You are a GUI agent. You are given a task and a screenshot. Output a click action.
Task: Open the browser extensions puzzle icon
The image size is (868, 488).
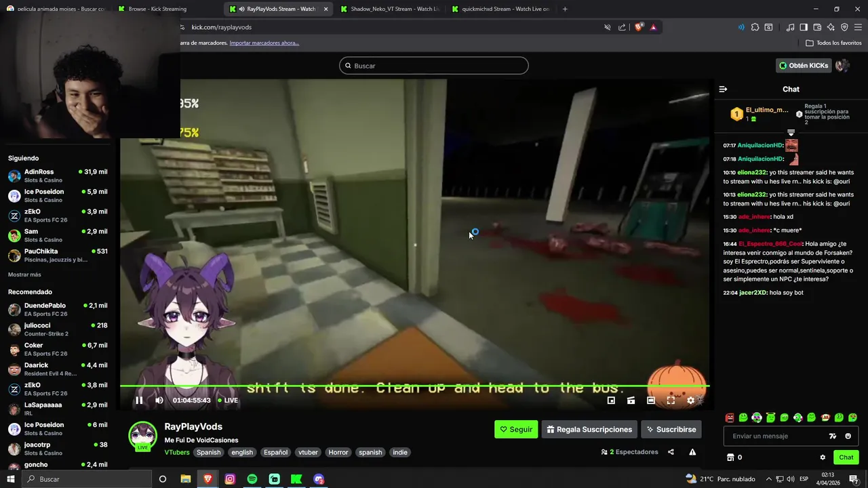[755, 27]
